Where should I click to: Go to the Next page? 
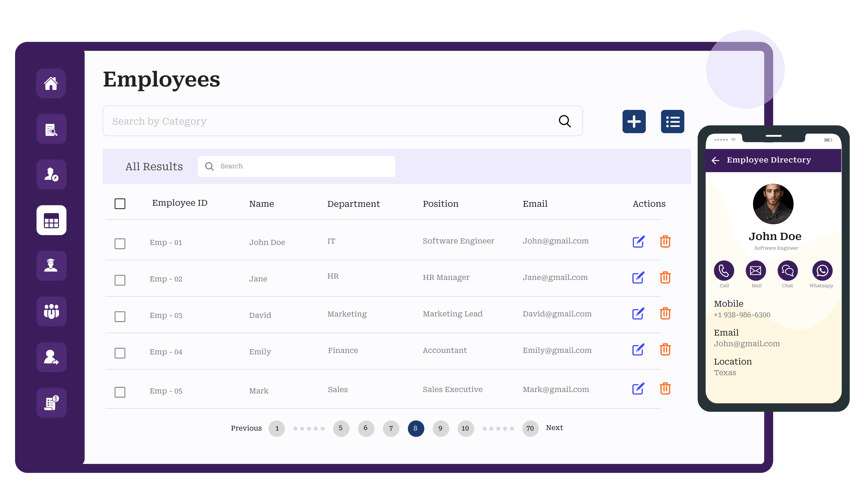(x=554, y=428)
